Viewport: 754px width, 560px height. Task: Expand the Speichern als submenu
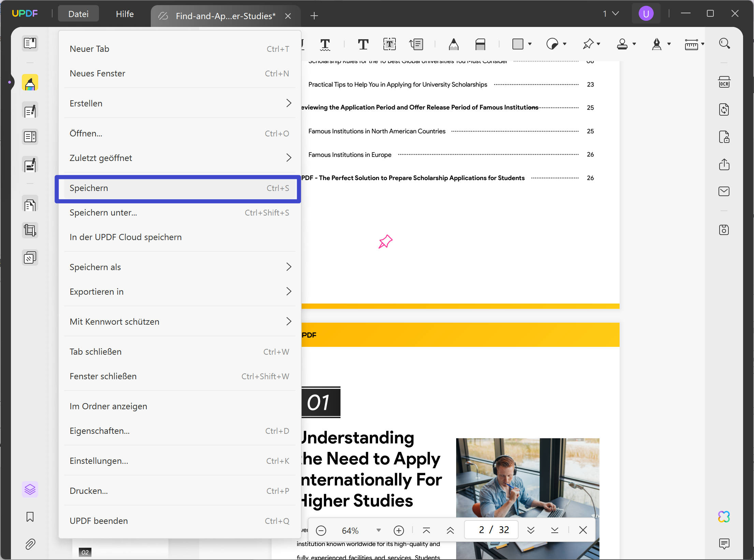(x=180, y=267)
